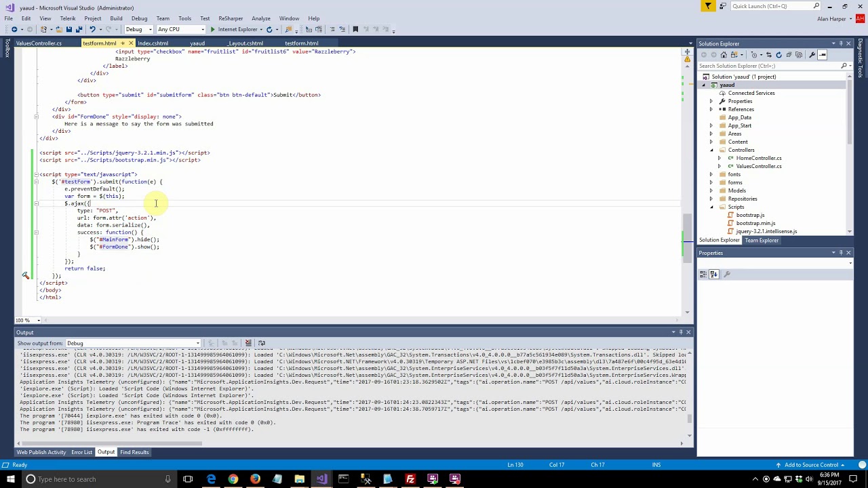Switch to Error List tab
The image size is (868, 488).
[x=81, y=452]
